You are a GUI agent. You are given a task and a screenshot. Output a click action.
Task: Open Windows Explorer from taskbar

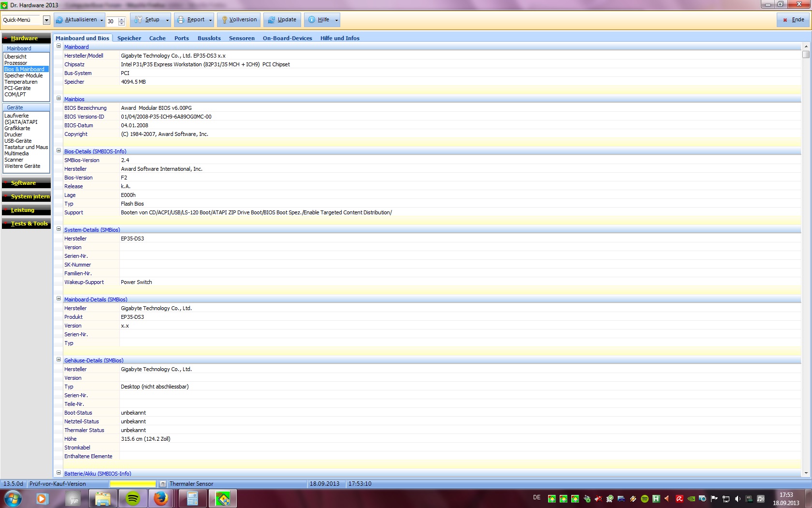[x=102, y=498]
